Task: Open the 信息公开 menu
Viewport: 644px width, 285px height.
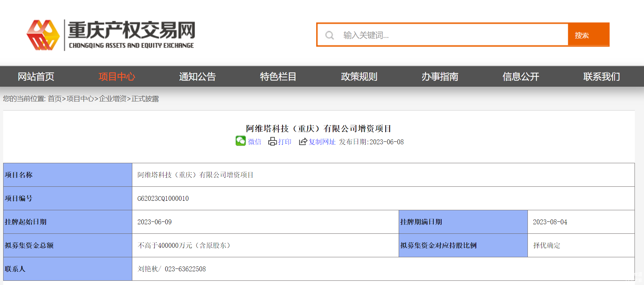Action: 520,77
